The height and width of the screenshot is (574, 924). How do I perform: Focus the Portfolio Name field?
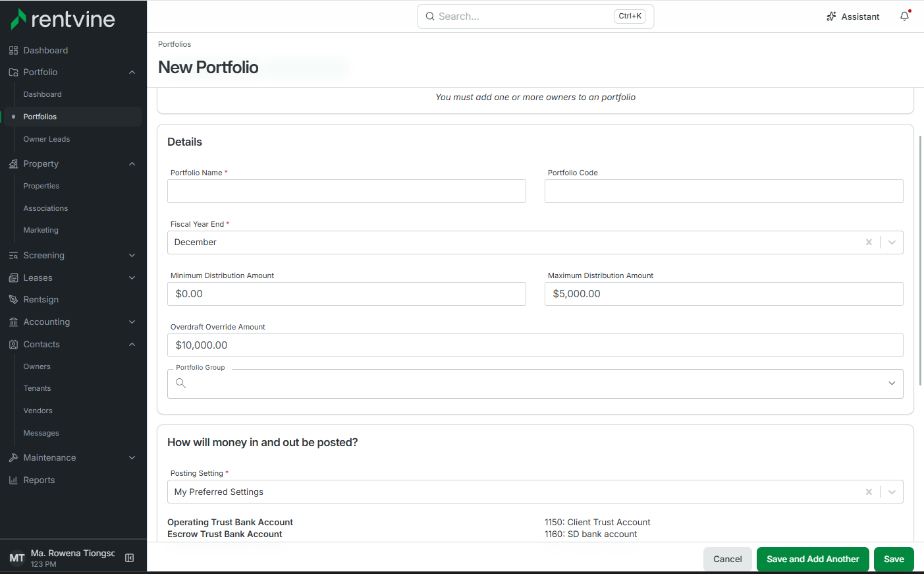[346, 191]
